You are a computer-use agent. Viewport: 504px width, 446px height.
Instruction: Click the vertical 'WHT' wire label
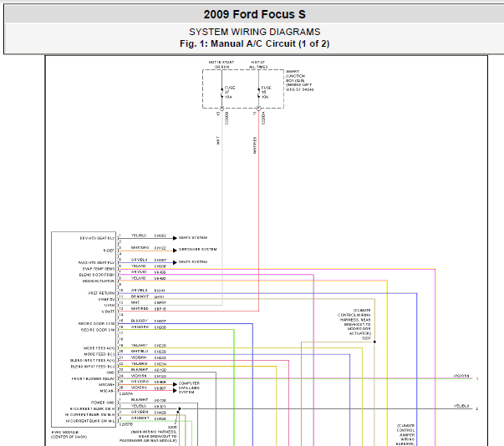[x=218, y=140]
